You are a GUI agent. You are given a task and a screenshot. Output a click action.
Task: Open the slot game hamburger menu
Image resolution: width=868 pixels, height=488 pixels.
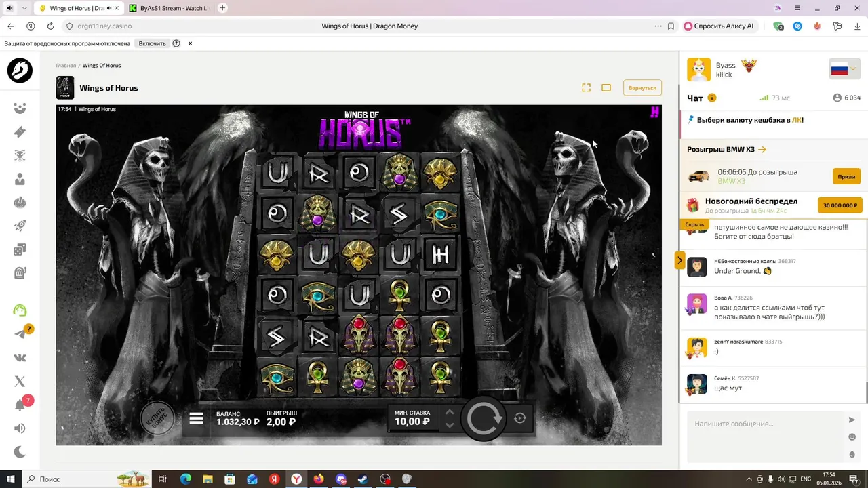196,418
